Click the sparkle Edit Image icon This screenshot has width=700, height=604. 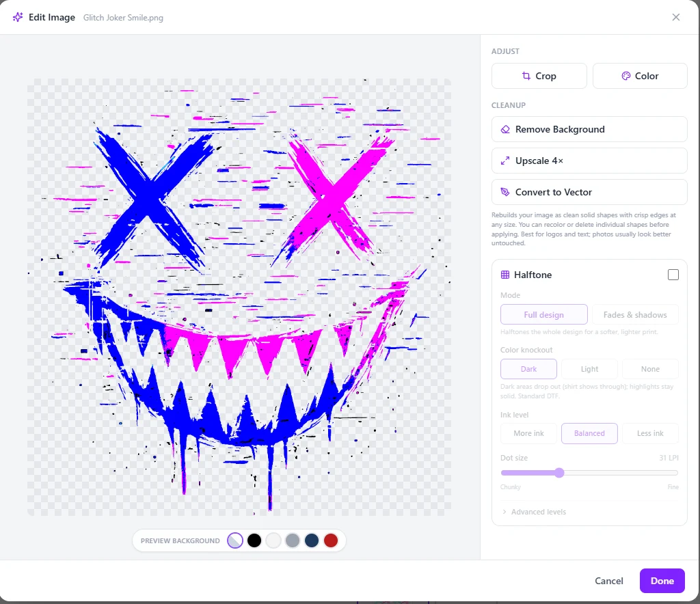coord(18,17)
